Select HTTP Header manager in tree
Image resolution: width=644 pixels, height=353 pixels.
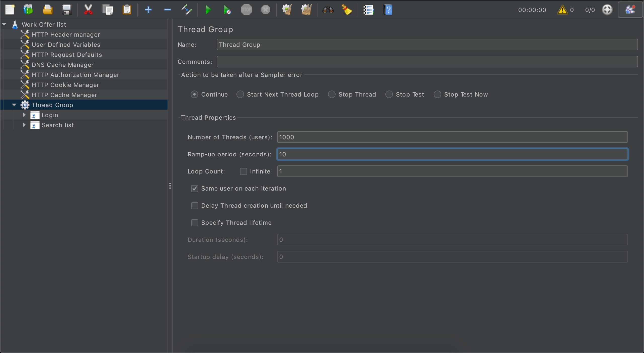pyautogui.click(x=66, y=34)
